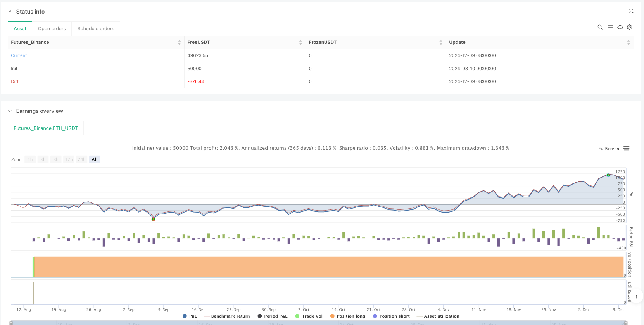Image resolution: width=644 pixels, height=325 pixels.
Task: Sort the FreeUSDT column
Action: 300,42
